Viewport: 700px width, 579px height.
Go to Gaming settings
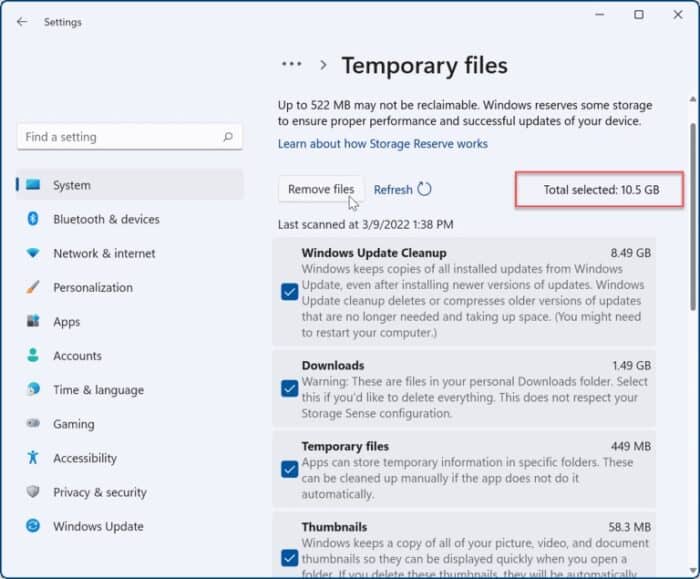pyautogui.click(x=74, y=424)
